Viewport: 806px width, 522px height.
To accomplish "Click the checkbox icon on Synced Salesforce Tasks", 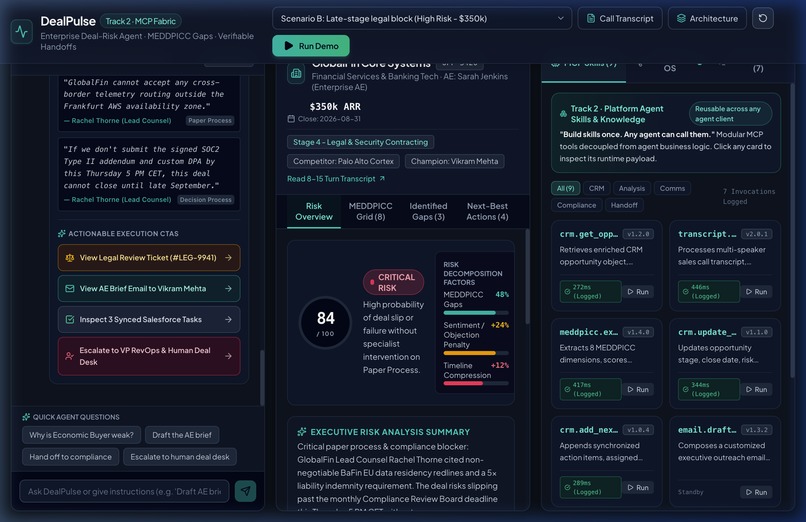I will 70,320.
